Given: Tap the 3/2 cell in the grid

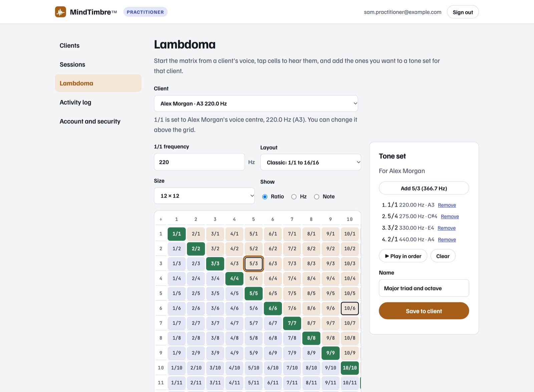Looking at the screenshot, I should pos(215,249).
